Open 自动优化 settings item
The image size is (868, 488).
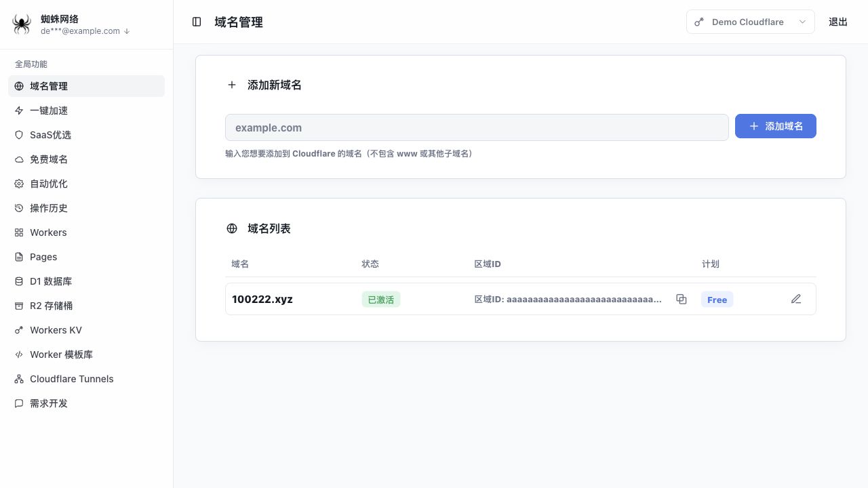[x=86, y=184]
